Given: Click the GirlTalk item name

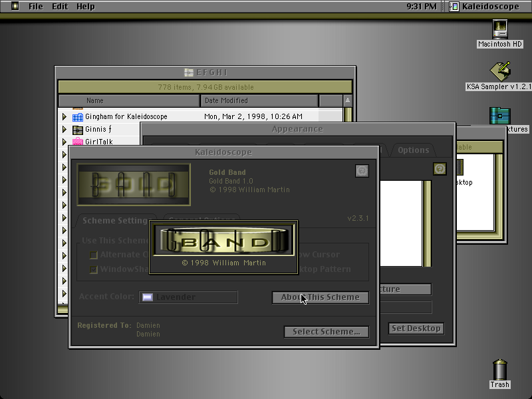Looking at the screenshot, I should pyautogui.click(x=99, y=142).
